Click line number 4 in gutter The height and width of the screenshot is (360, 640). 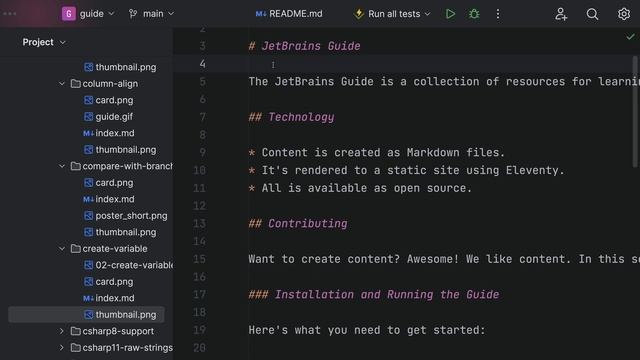[x=202, y=64]
